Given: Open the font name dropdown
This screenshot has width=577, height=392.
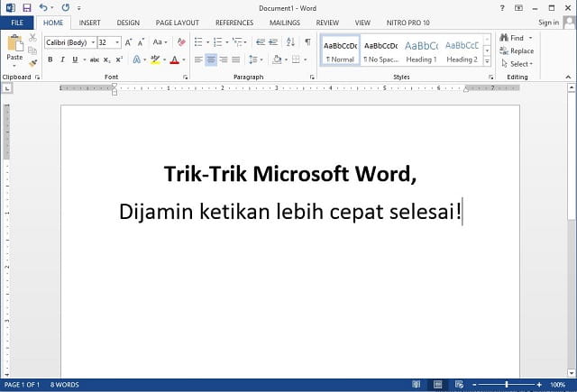Looking at the screenshot, I should (x=93, y=42).
